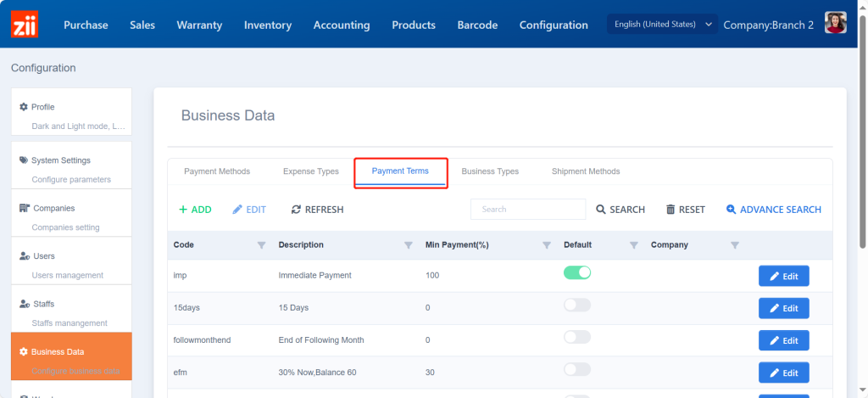Open the English (United States) language dropdown

pyautogui.click(x=662, y=25)
